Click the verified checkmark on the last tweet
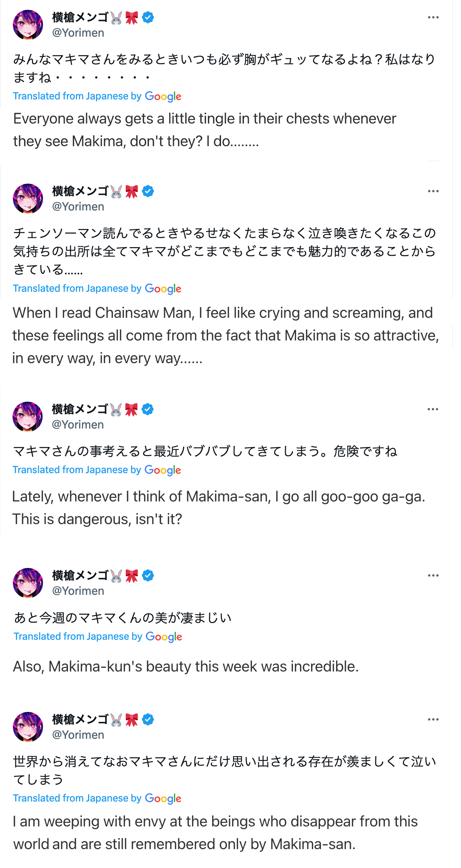The image size is (461, 868). pyautogui.click(x=148, y=719)
